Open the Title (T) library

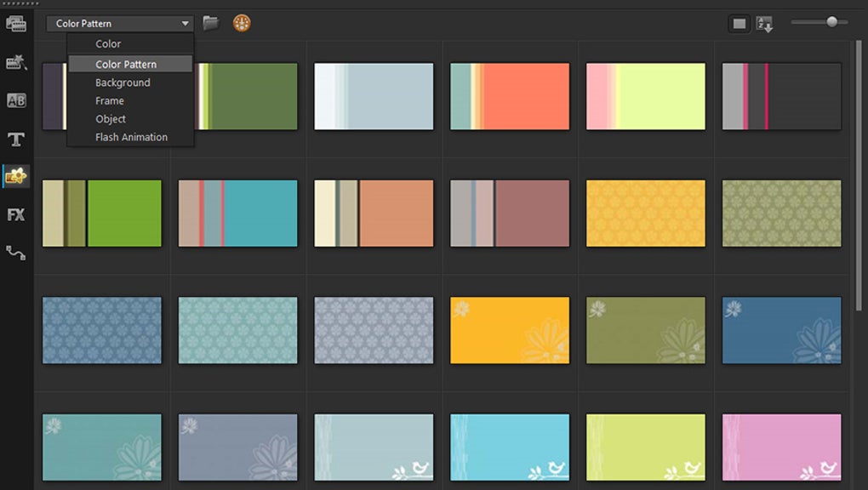[x=15, y=139]
